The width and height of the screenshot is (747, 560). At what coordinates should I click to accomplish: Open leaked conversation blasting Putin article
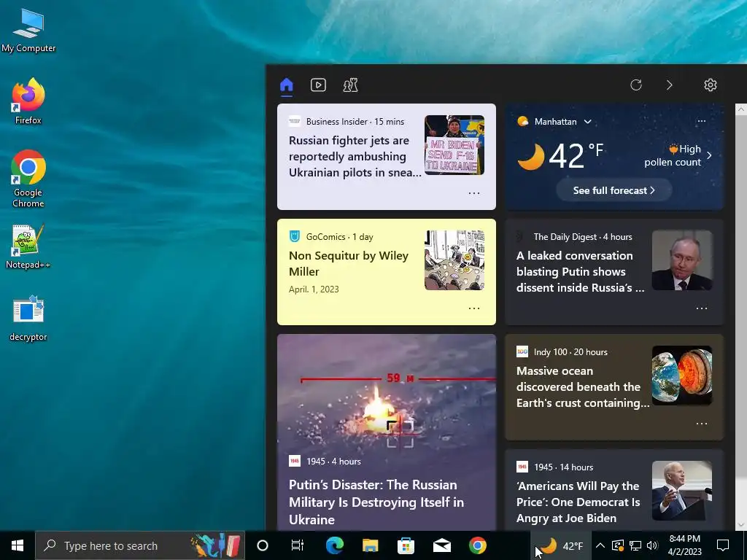tap(580, 271)
